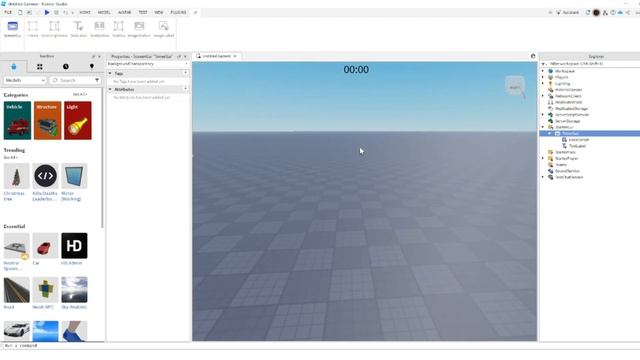Insert an ImageButton from the ribbon
The height and width of the screenshot is (360, 640).
click(139, 29)
